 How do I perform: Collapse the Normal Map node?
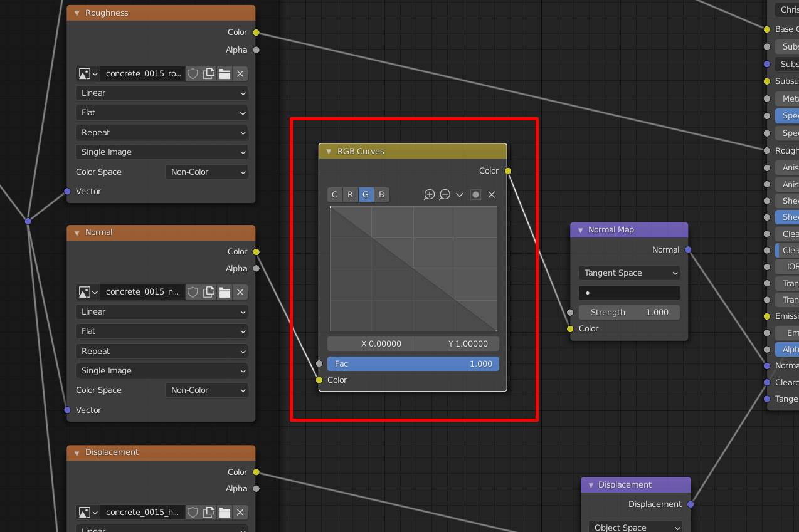point(580,230)
